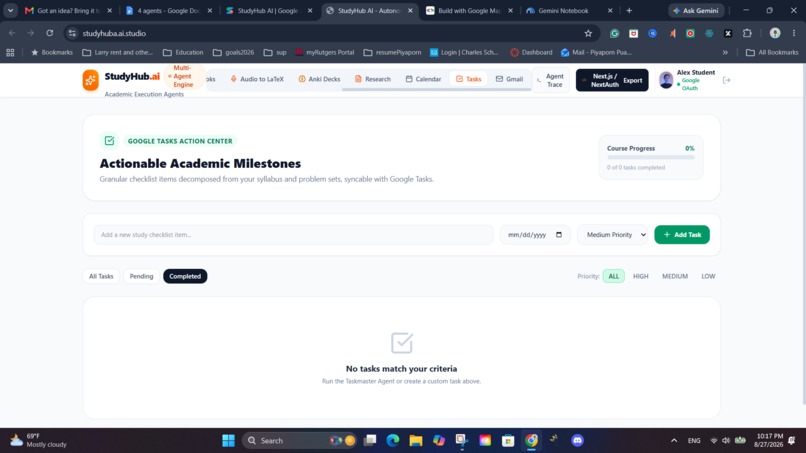Expand the Medium Priority dropdown
Viewport: 806px width, 453px height.
coord(612,234)
